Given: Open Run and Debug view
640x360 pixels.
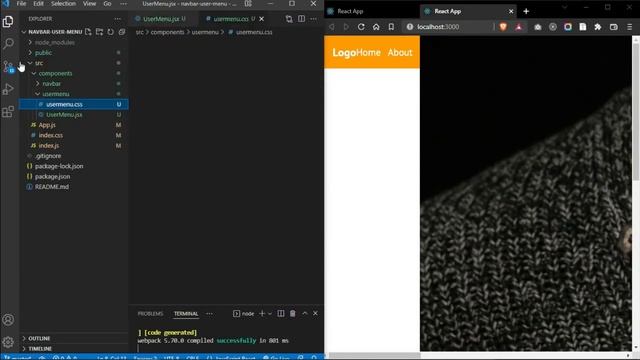Looking at the screenshot, I should point(8,89).
